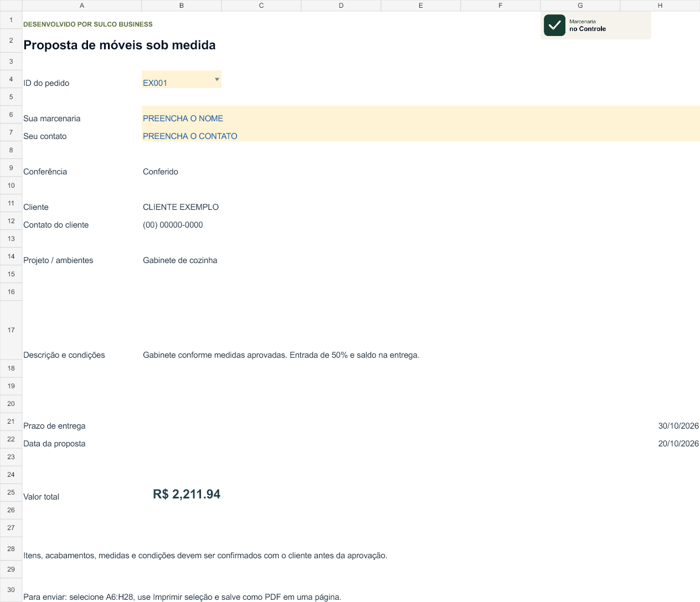This screenshot has width=700, height=602.
Task: Click the 'Data da proposta' label
Action: (54, 444)
